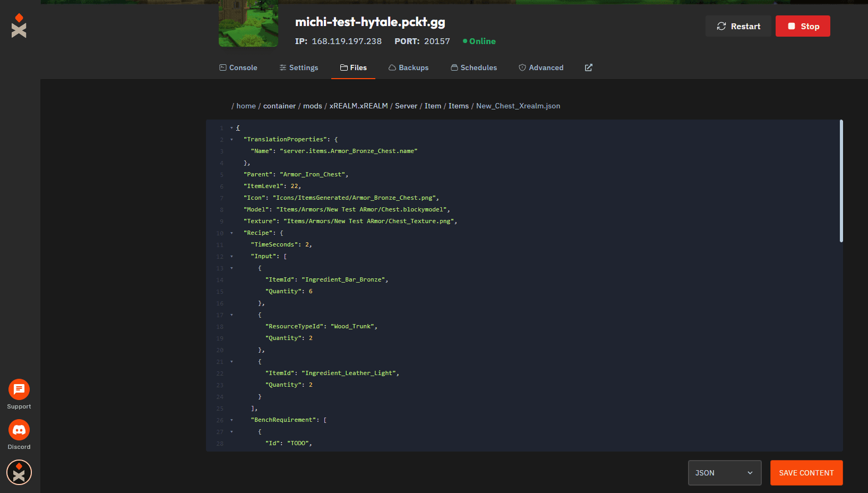Click the editor scrollbar on the right

(x=840, y=181)
